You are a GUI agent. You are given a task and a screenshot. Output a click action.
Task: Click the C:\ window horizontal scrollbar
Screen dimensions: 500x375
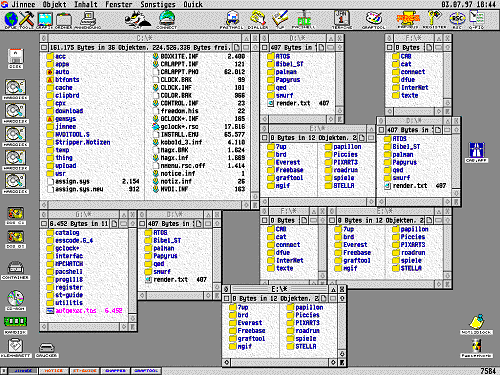pyautogui.click(x=145, y=205)
